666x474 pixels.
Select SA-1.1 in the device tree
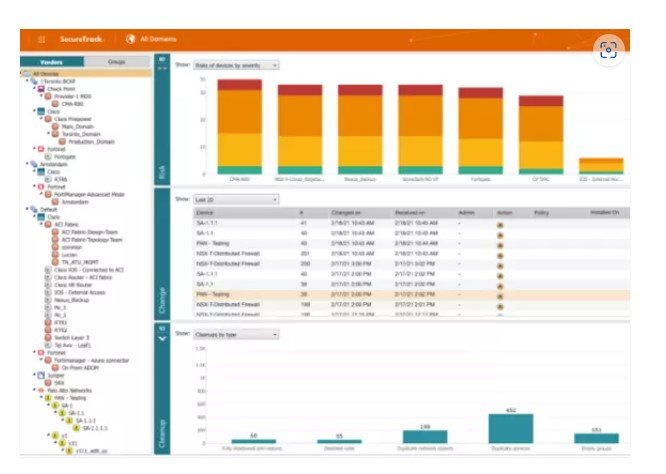76,413
